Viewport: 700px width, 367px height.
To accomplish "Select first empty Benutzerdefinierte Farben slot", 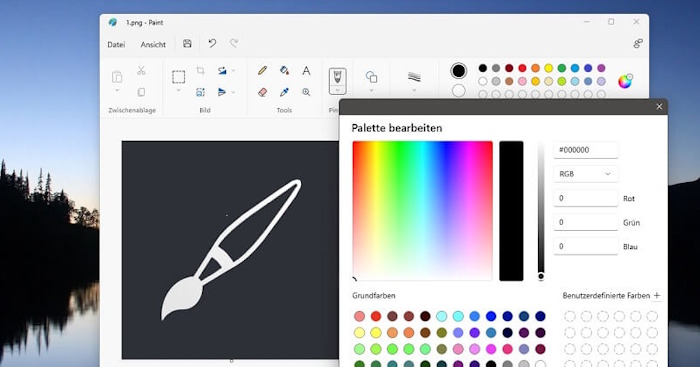I will [x=570, y=316].
